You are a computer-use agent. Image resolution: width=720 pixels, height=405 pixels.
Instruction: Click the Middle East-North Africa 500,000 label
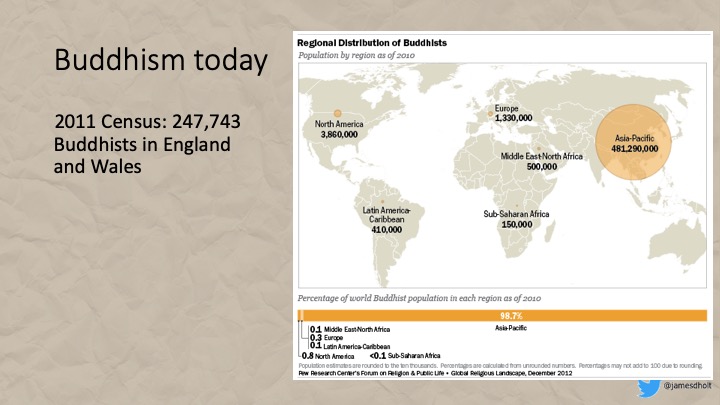pos(541,163)
